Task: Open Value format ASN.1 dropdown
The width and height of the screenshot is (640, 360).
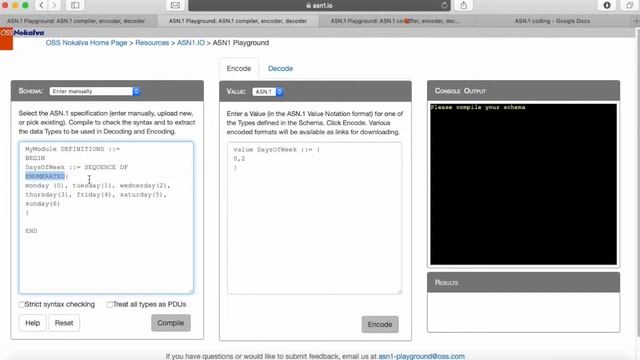Action: [268, 92]
